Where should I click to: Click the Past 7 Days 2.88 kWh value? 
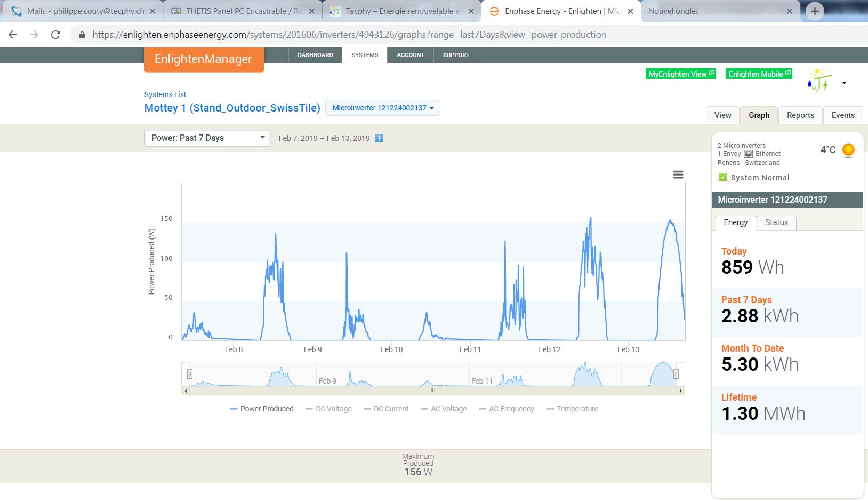tap(760, 316)
